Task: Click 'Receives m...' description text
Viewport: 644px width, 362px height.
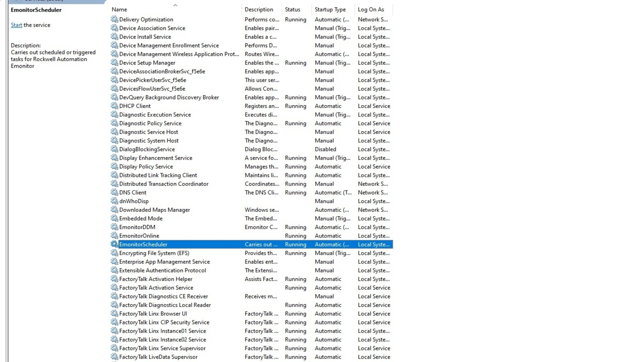Action: [x=261, y=296]
